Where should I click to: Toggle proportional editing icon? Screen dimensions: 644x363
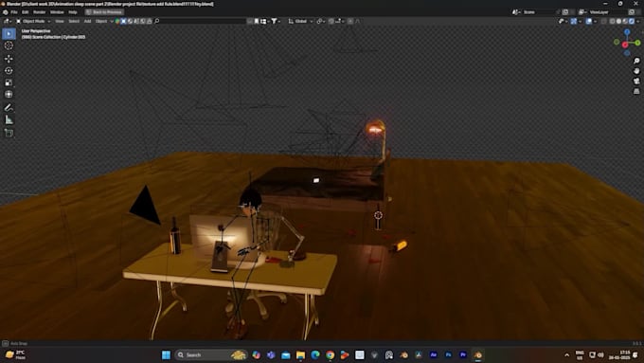pos(349,21)
